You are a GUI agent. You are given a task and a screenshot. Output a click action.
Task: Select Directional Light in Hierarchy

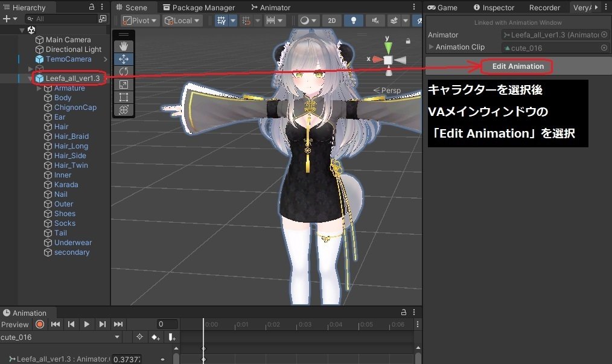click(74, 49)
